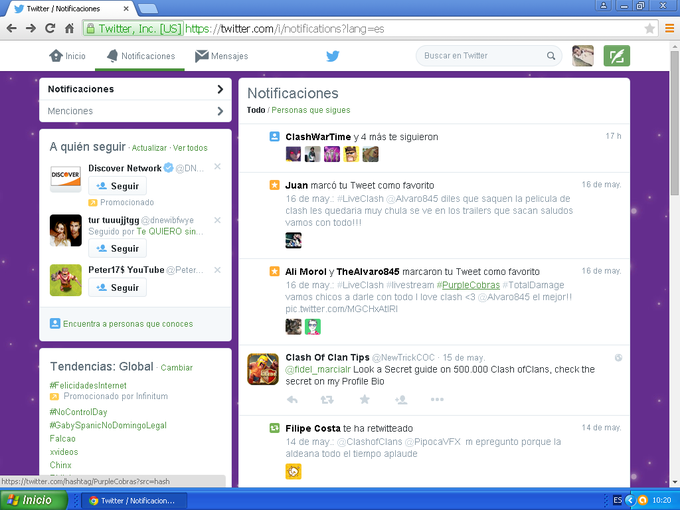Click the browser forward arrow
The width and height of the screenshot is (680, 510).
coord(31,29)
